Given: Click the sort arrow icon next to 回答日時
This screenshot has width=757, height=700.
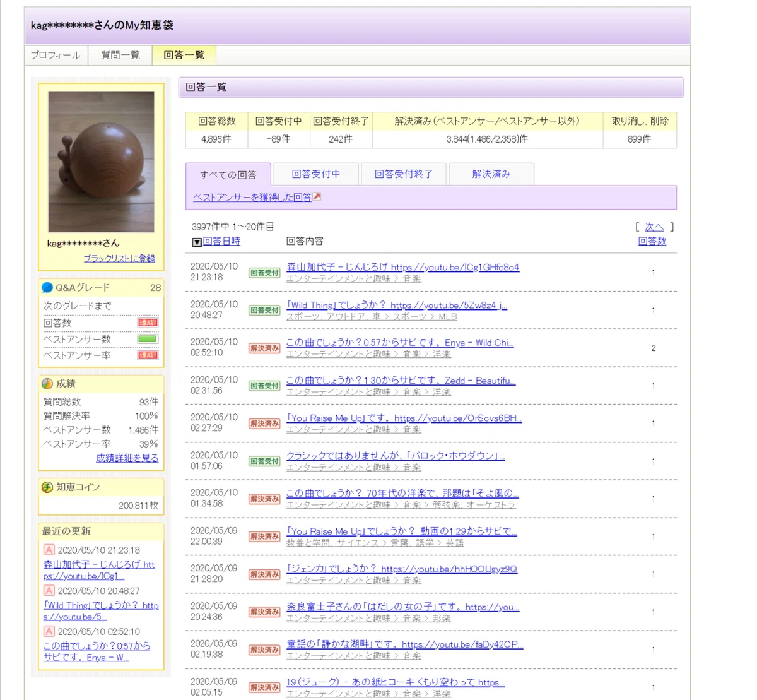Looking at the screenshot, I should pyautogui.click(x=197, y=242).
